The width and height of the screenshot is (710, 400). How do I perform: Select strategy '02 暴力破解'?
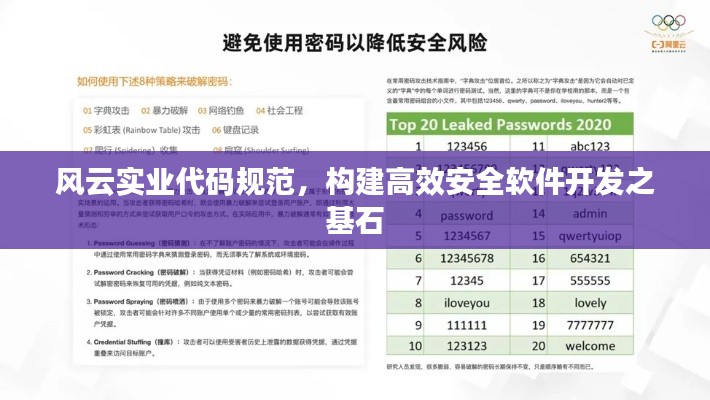pos(164,111)
